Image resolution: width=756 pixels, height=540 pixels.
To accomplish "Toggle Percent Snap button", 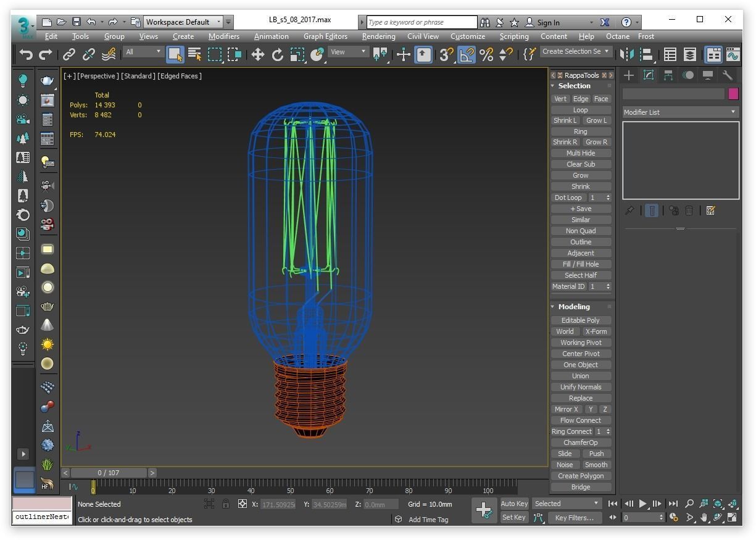I will click(x=486, y=54).
